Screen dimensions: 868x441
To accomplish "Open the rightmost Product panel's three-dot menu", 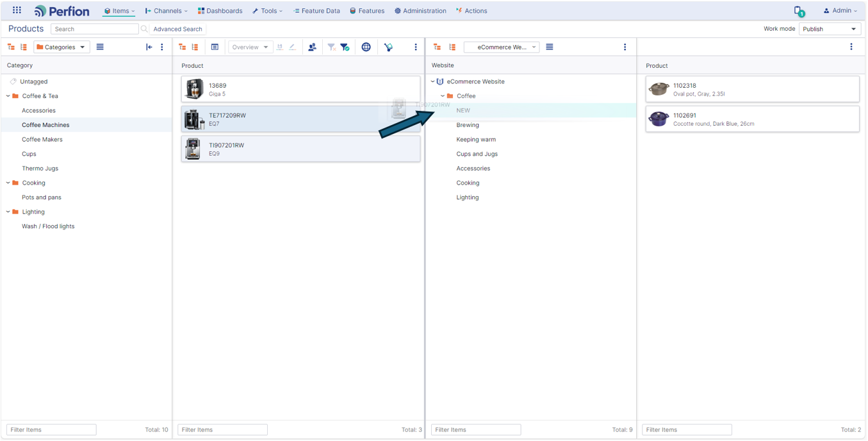I will click(x=851, y=47).
